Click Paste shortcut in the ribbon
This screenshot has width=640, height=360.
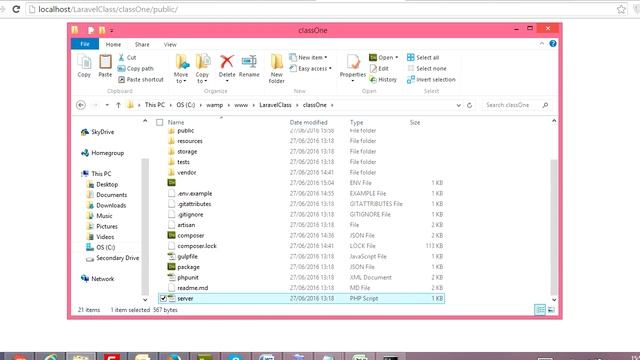tap(141, 80)
